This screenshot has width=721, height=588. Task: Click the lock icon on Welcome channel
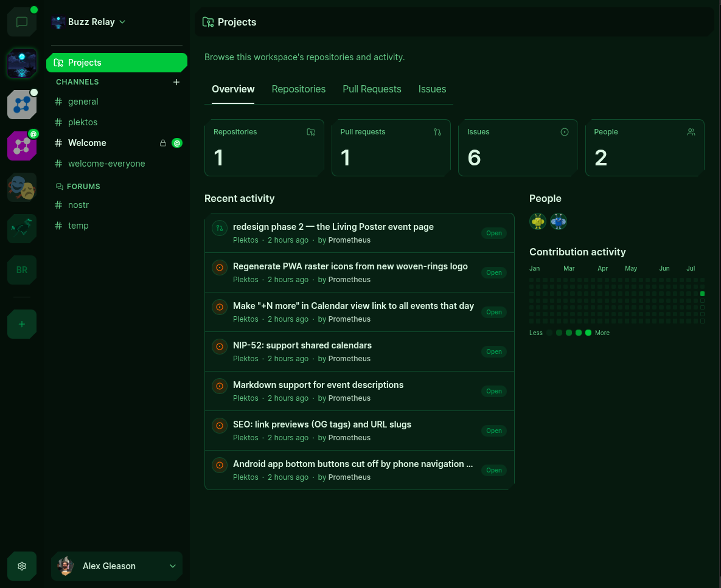163,143
